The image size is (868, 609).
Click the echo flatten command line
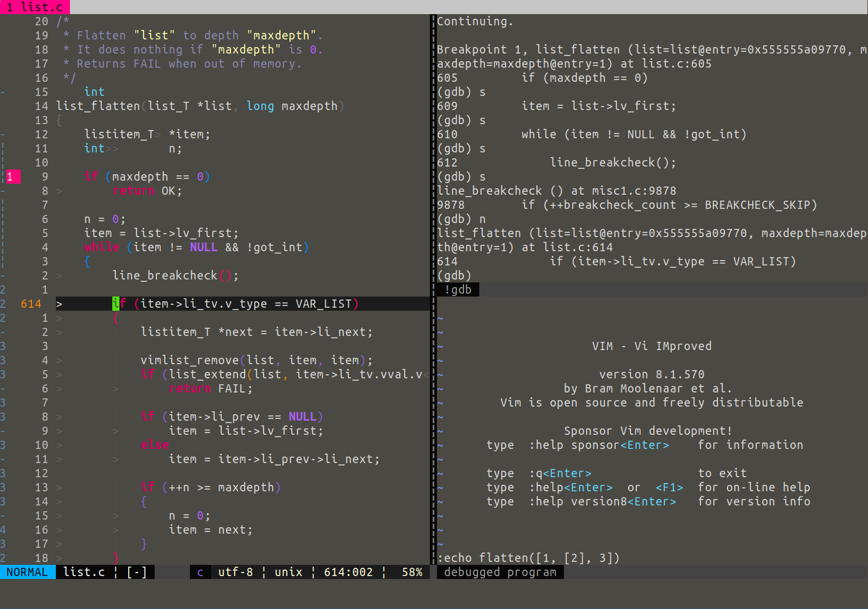(528, 558)
